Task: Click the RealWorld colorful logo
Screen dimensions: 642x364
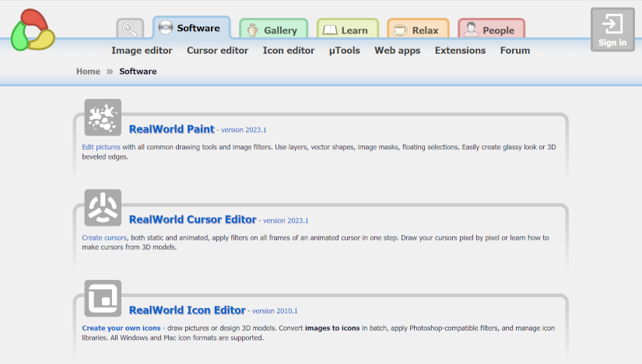Action: click(x=32, y=30)
